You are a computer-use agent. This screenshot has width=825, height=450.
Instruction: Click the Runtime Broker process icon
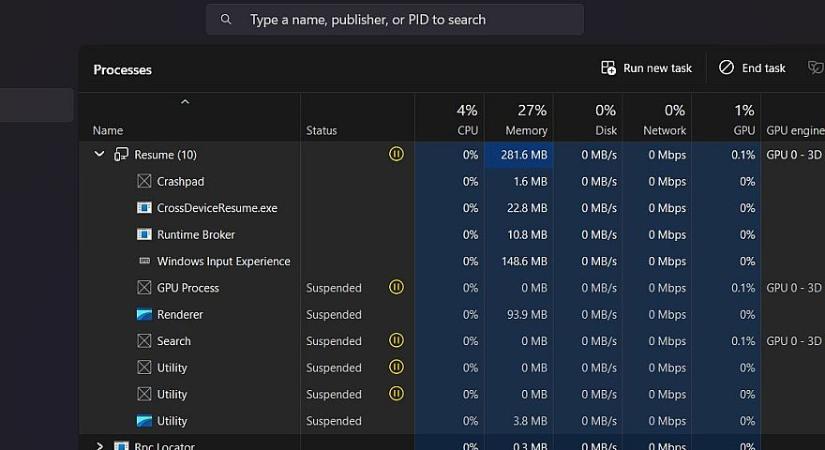(x=144, y=234)
